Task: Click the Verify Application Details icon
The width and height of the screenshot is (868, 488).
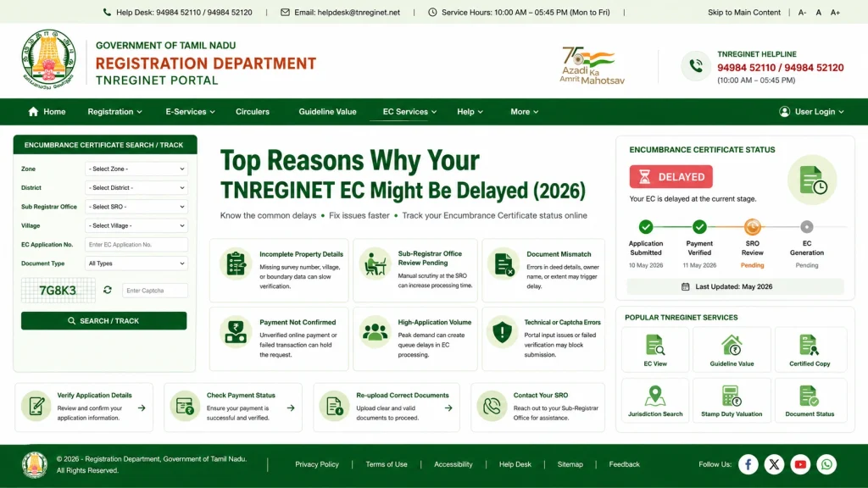Action: click(x=36, y=406)
